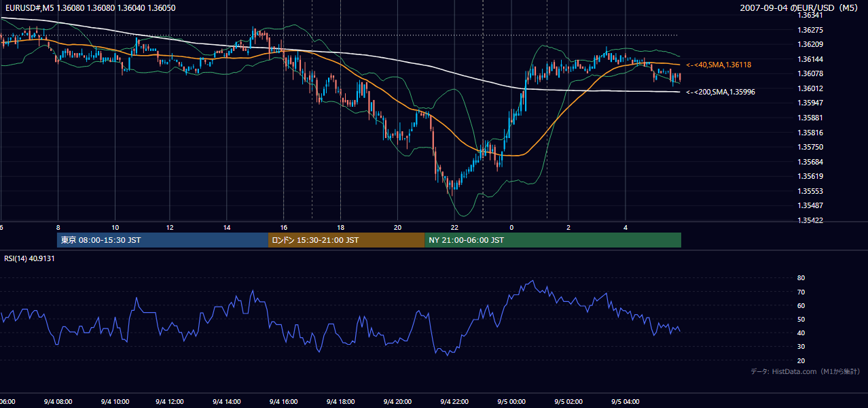Click the RSI scale value 20
Viewport: 868px width, 408px height.
point(801,361)
